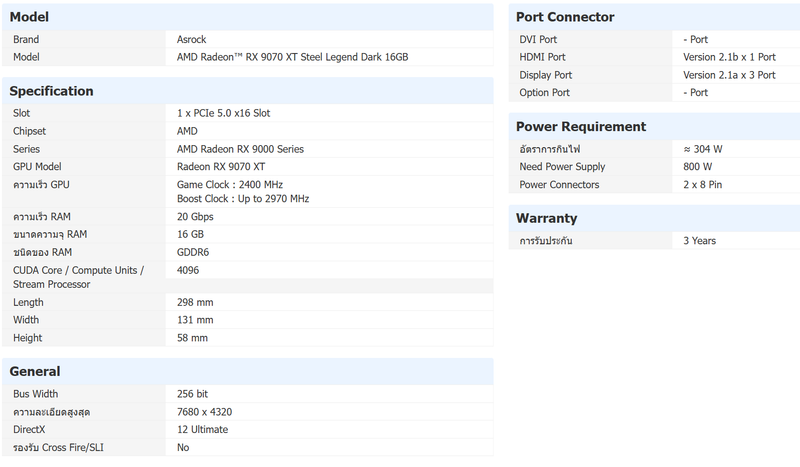Click the HDMI Port label
This screenshot has height=467, width=800.
pos(542,57)
